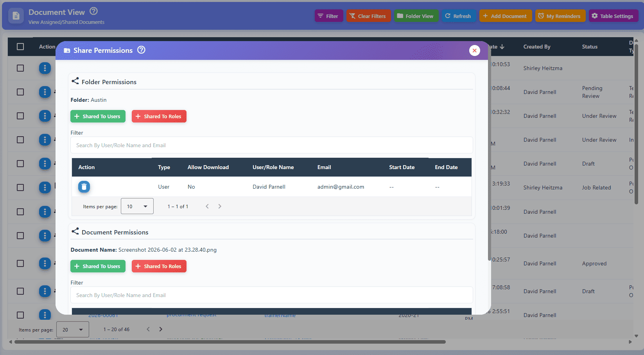
Task: Click Shared To Roles under Document Permissions
Action: [159, 266]
